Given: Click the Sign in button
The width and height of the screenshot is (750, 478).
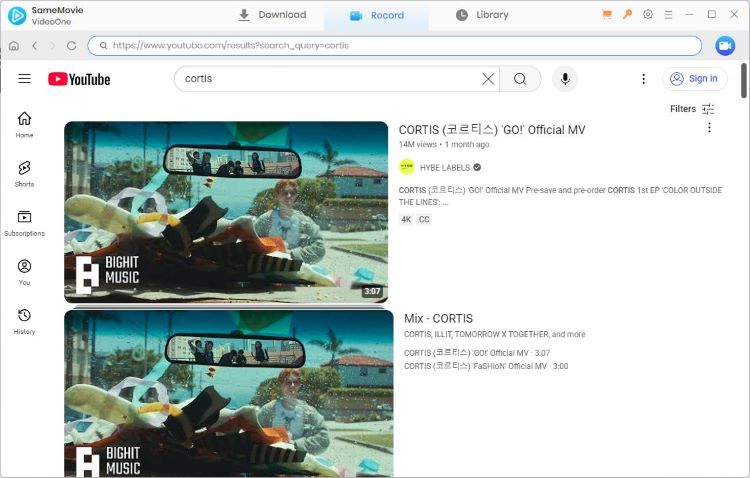Looking at the screenshot, I should [695, 79].
